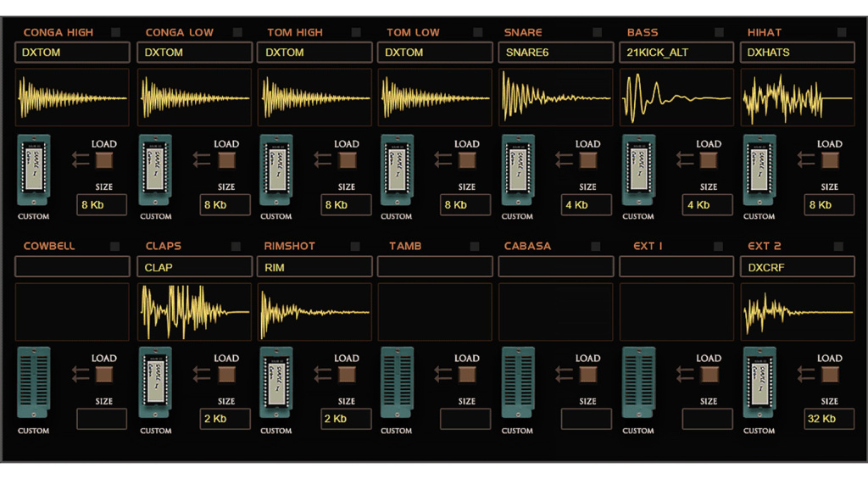Open the CLAP sample name field
868x479 pixels.
click(x=194, y=267)
